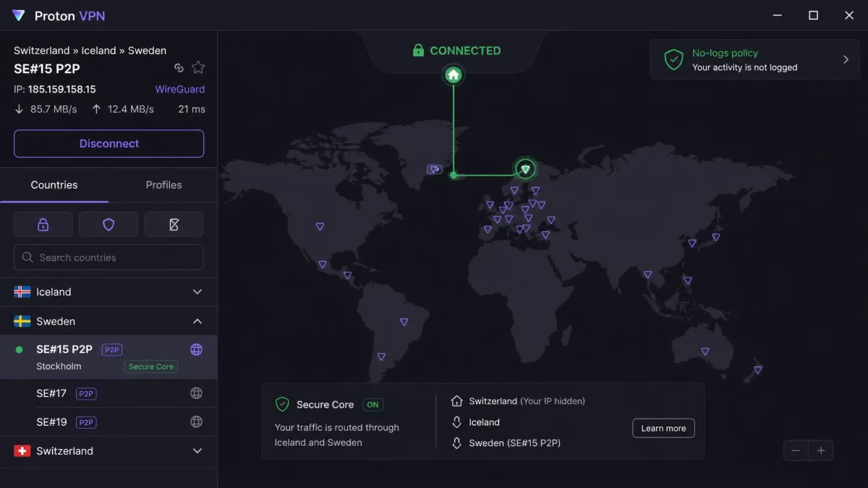The height and width of the screenshot is (488, 868).
Task: Click the Sweden (SE#15 P2P) hop text
Action: pos(514,443)
